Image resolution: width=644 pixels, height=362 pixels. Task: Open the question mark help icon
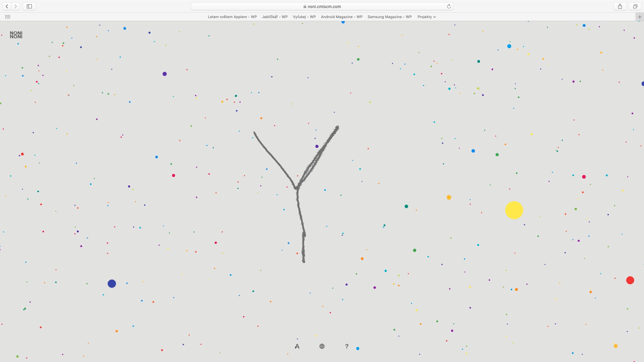[347, 346]
